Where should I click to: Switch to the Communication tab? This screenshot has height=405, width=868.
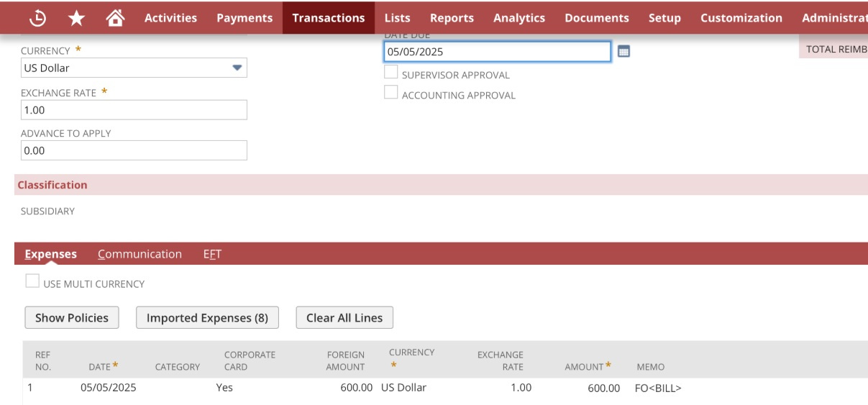click(140, 254)
